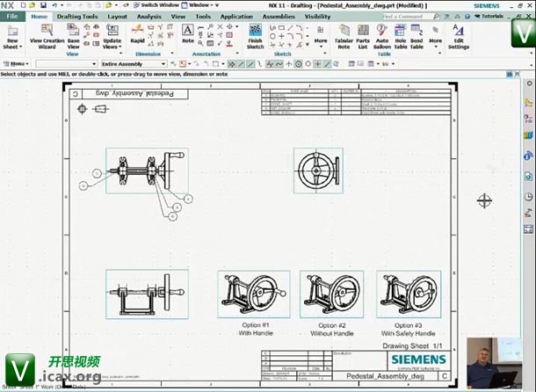Image resolution: width=536 pixels, height=392 pixels.
Task: Click the Balloon annotation icon
Action: click(x=210, y=26)
